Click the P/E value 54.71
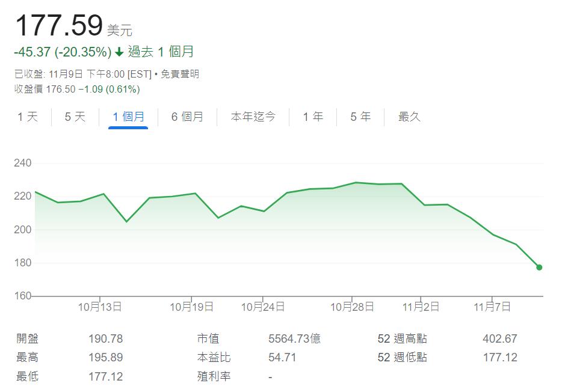Image resolution: width=568 pixels, height=392 pixels. pyautogui.click(x=282, y=358)
